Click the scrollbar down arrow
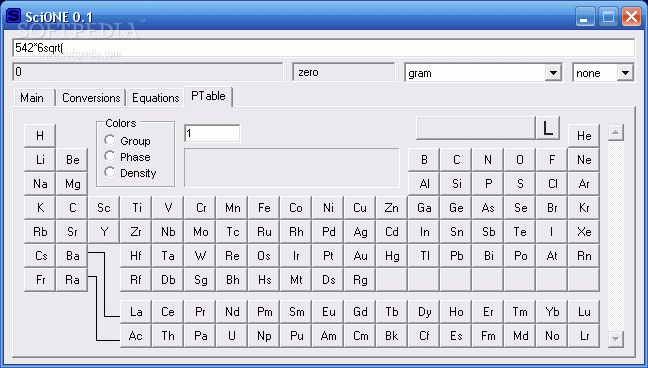The width and height of the screenshot is (648, 368). click(x=616, y=339)
